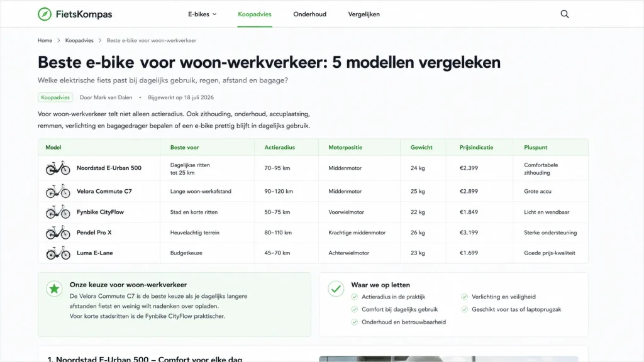The height and width of the screenshot is (362, 644).
Task: Click heading 1. Noordstad E-Urban 500 – Comfort
Action: click(x=145, y=358)
